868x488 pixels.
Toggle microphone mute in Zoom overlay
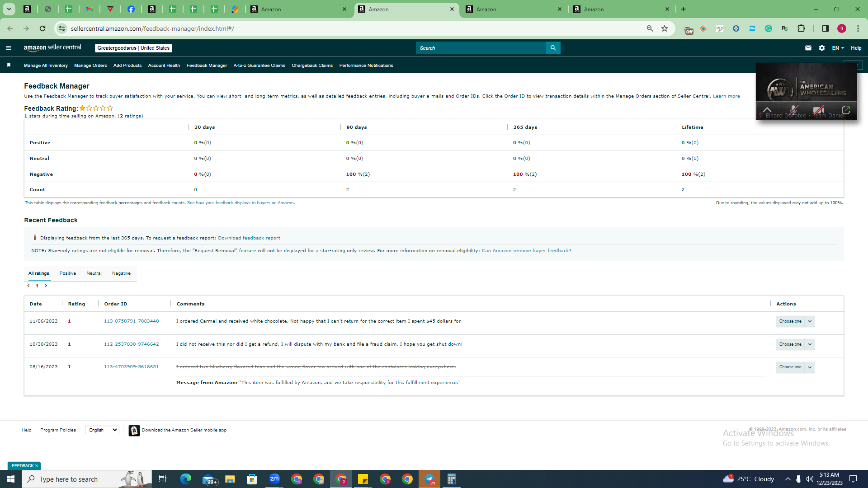coord(793,110)
